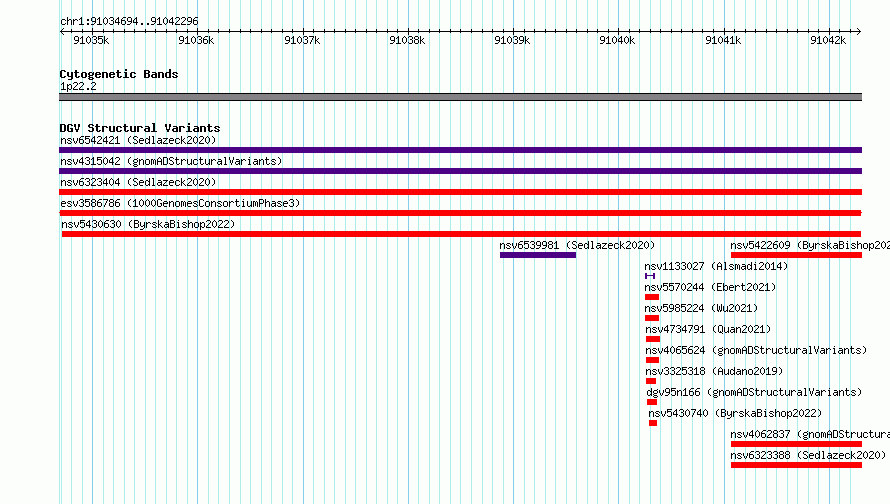Click the 91039k ruler tick label
Image resolution: width=890 pixels, height=504 pixels.
(512, 40)
